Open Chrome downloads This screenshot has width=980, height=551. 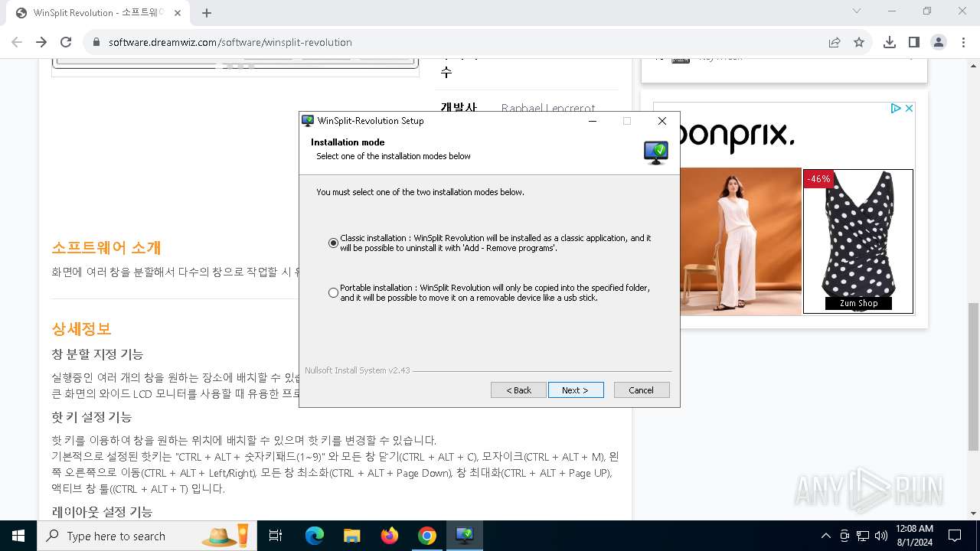890,42
